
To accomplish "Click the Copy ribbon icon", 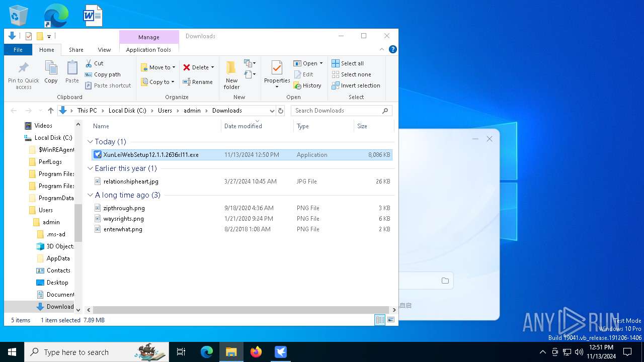I will pyautogui.click(x=51, y=72).
